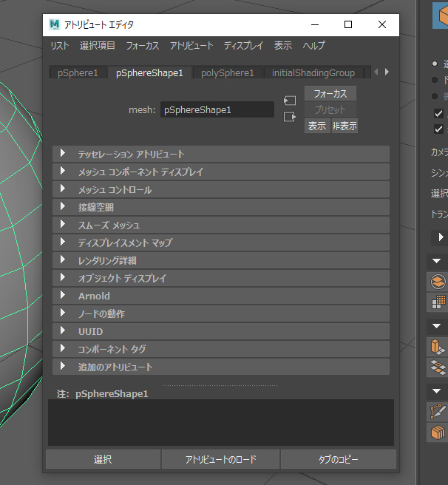Toggle the lower checkbox in right panel
448x485 pixels.
439,129
